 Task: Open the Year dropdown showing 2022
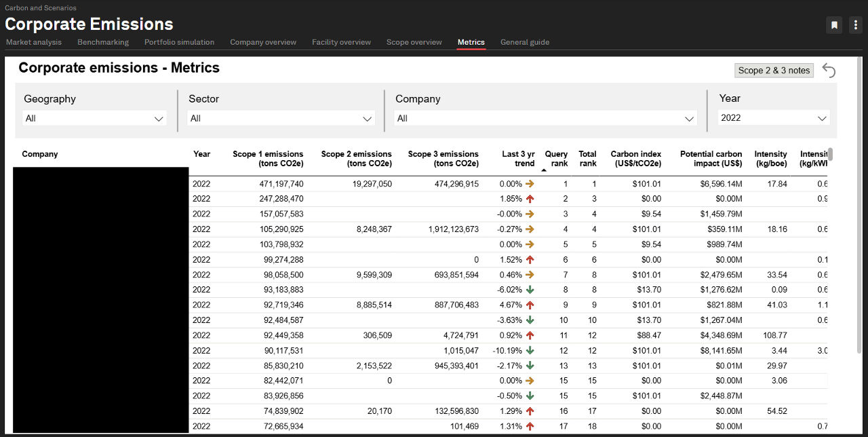coord(774,118)
